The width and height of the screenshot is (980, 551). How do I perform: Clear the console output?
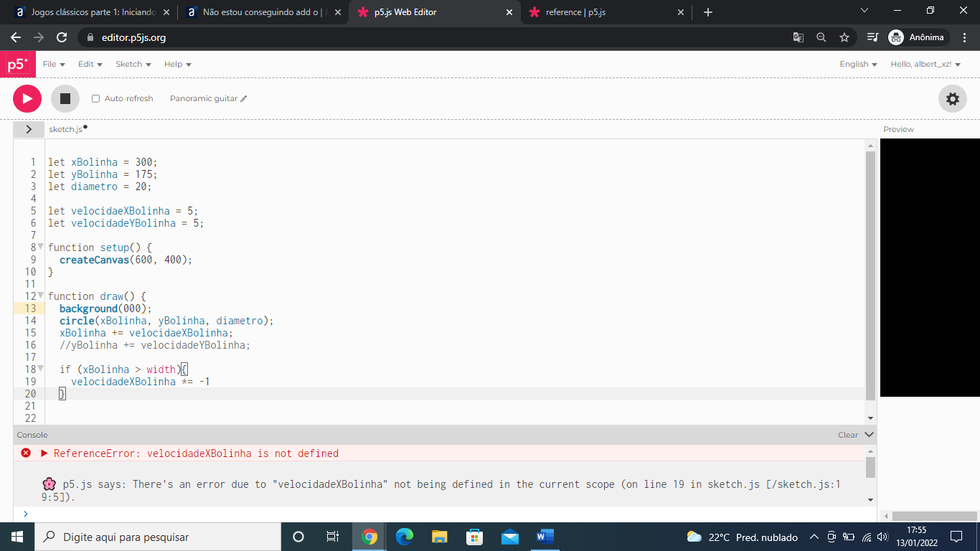click(x=848, y=435)
